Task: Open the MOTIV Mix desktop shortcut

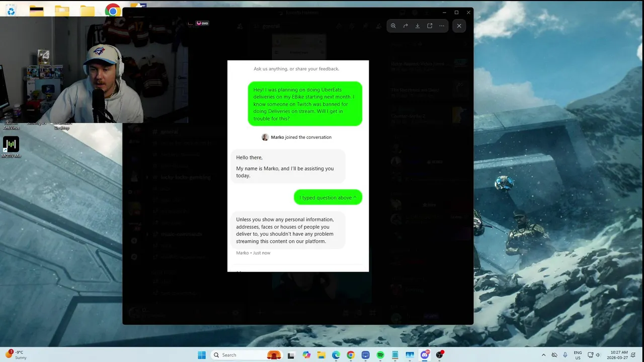Action: 11,147
